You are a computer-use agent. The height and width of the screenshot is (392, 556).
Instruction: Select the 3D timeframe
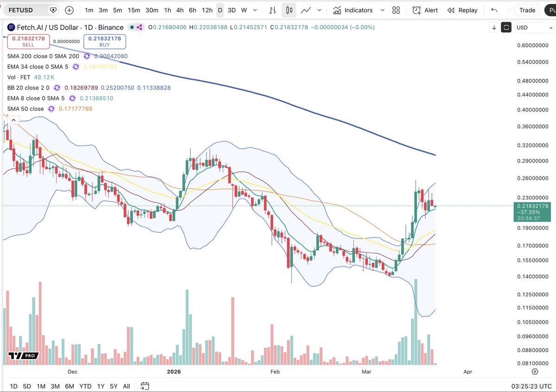[x=232, y=10]
